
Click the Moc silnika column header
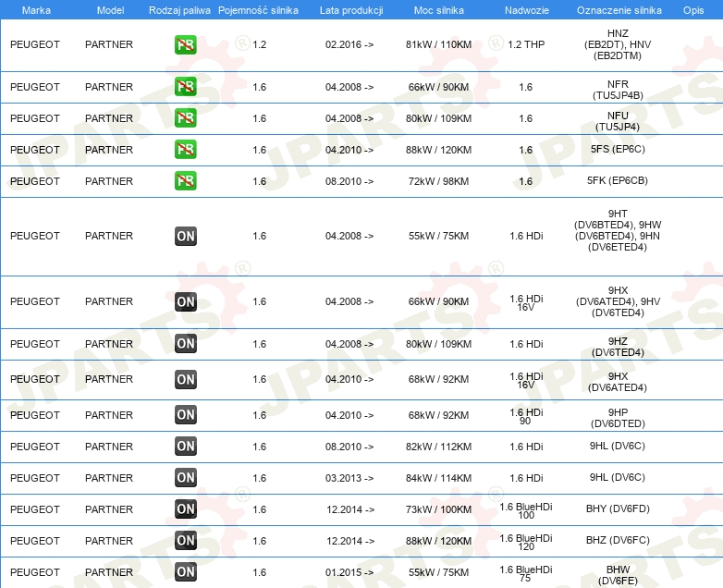point(438,9)
